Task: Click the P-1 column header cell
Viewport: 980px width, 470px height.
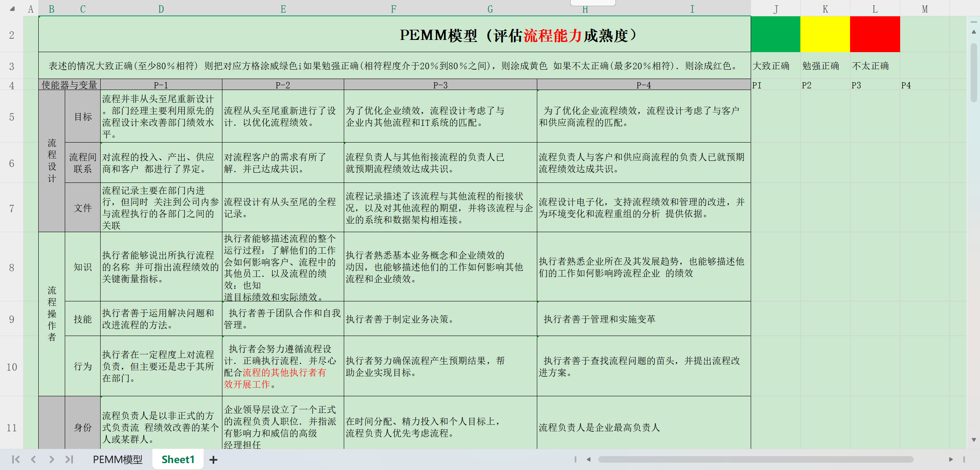Action: point(161,85)
